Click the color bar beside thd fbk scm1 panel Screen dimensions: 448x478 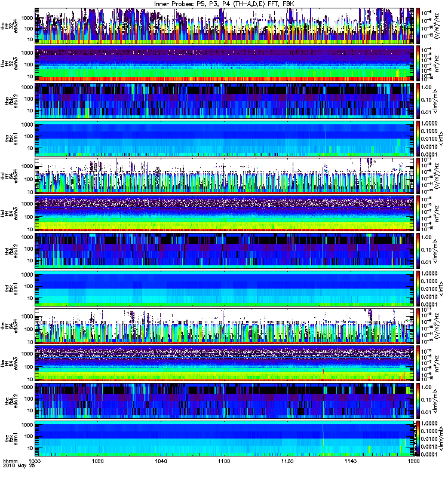[418, 289]
